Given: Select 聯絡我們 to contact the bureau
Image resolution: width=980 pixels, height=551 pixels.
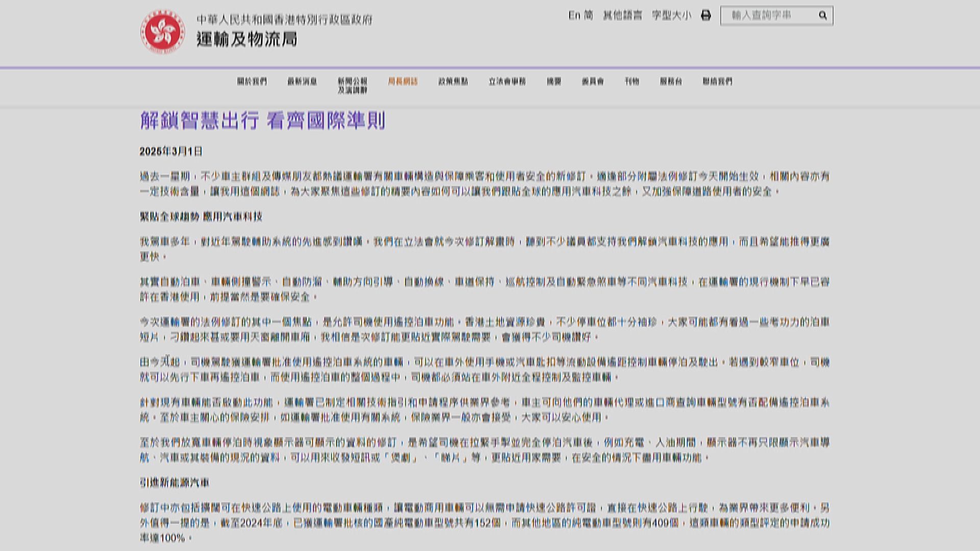Looking at the screenshot, I should point(718,80).
